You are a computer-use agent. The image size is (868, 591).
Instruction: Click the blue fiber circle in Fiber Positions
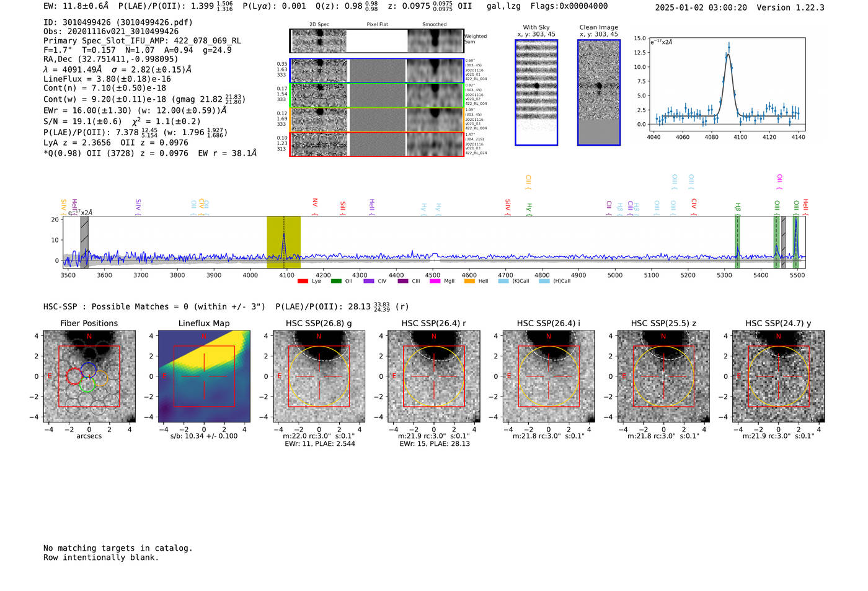tap(89, 370)
